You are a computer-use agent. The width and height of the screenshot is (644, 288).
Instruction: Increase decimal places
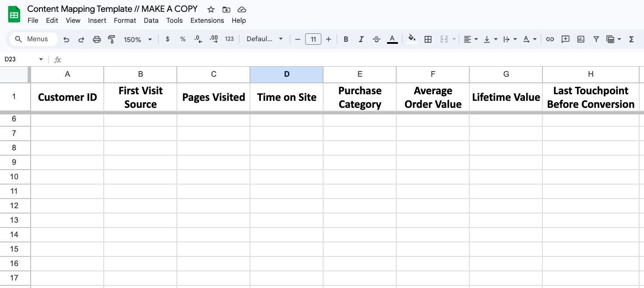coord(214,39)
